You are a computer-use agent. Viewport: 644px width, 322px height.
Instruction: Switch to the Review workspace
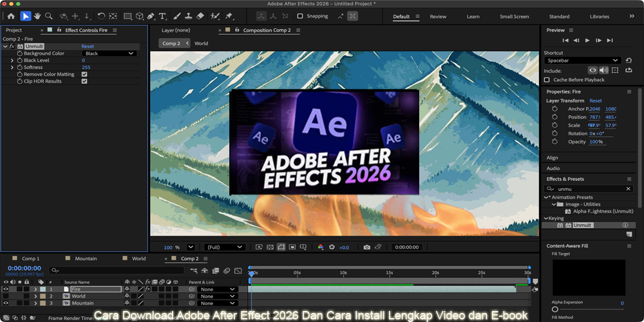438,17
